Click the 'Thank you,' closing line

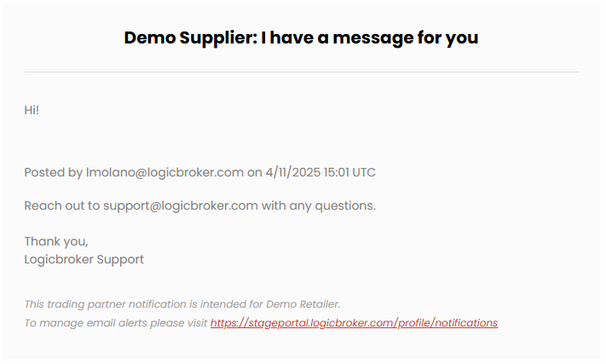pyautogui.click(x=56, y=241)
